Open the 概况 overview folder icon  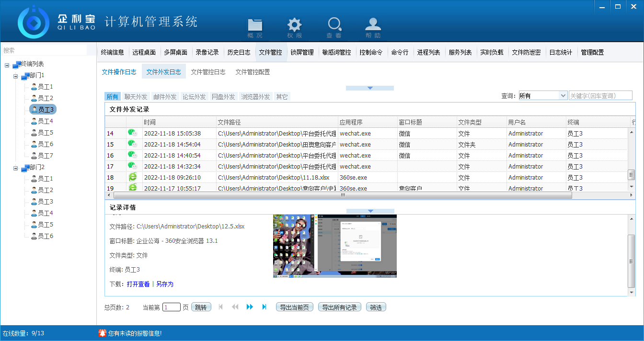[255, 25]
